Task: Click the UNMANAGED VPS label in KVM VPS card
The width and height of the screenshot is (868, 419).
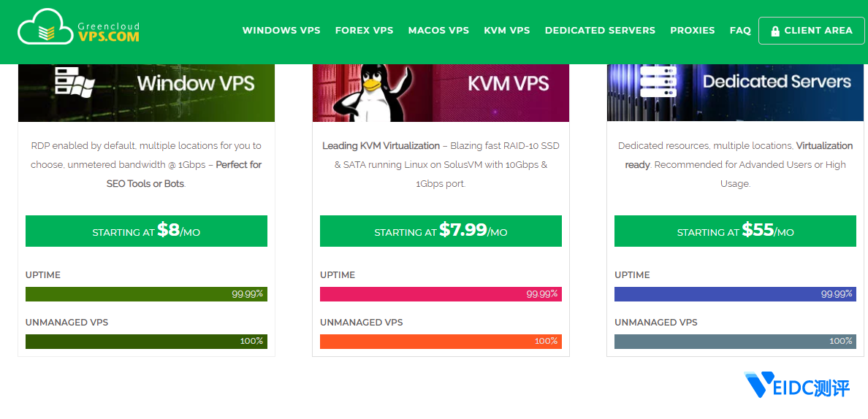Action: [x=362, y=322]
